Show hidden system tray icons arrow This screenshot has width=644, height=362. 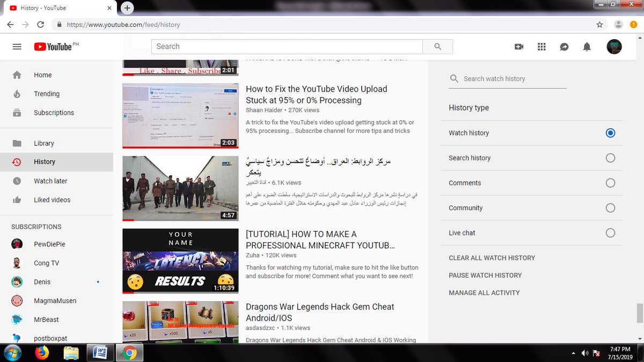tap(574, 353)
